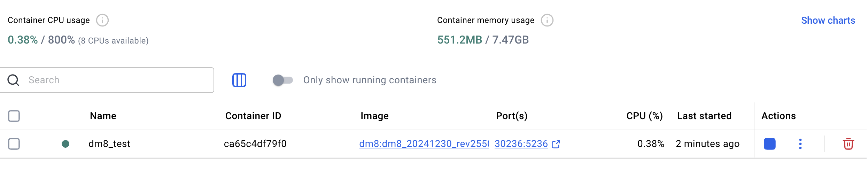Screen dimensions: 868x170
Task: Click the search magnifier icon
Action: [13, 80]
